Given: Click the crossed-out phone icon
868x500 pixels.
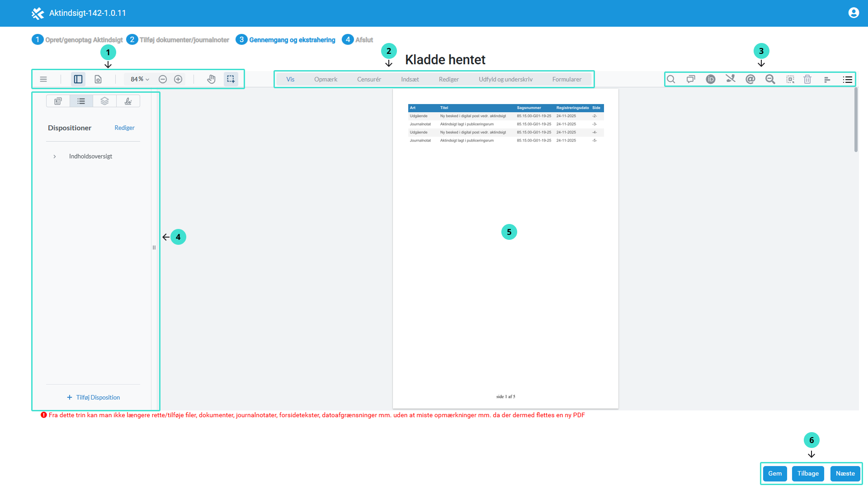Looking at the screenshot, I should pyautogui.click(x=731, y=79).
